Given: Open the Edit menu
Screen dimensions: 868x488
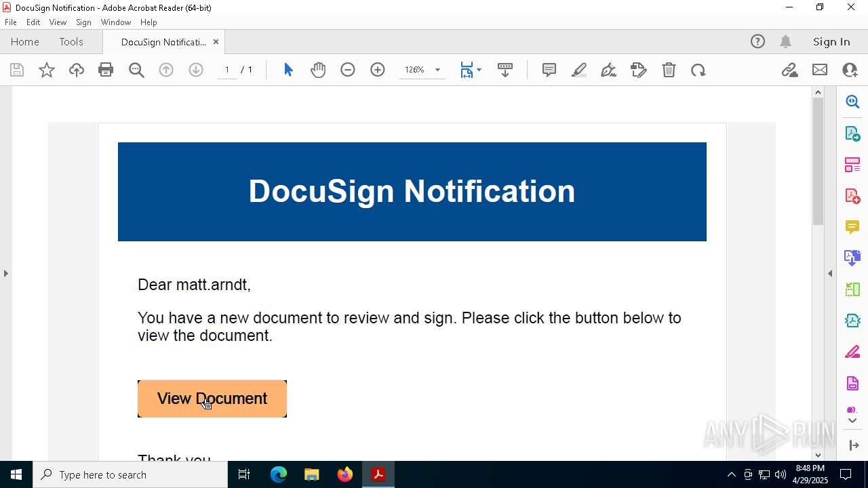Looking at the screenshot, I should tap(33, 22).
